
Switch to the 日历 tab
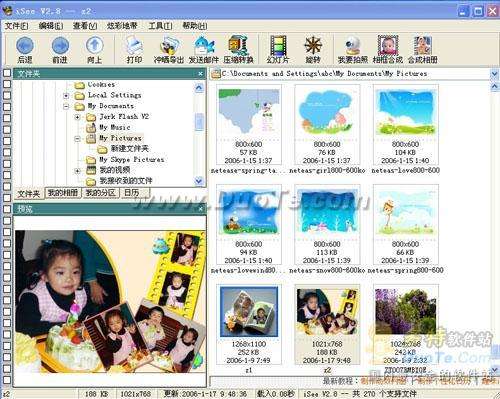[131, 193]
